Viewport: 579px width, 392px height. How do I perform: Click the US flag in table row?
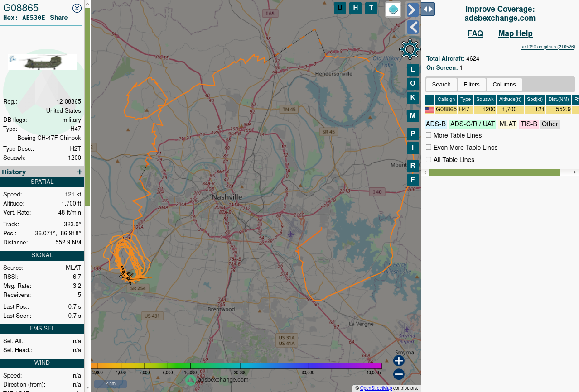(429, 110)
